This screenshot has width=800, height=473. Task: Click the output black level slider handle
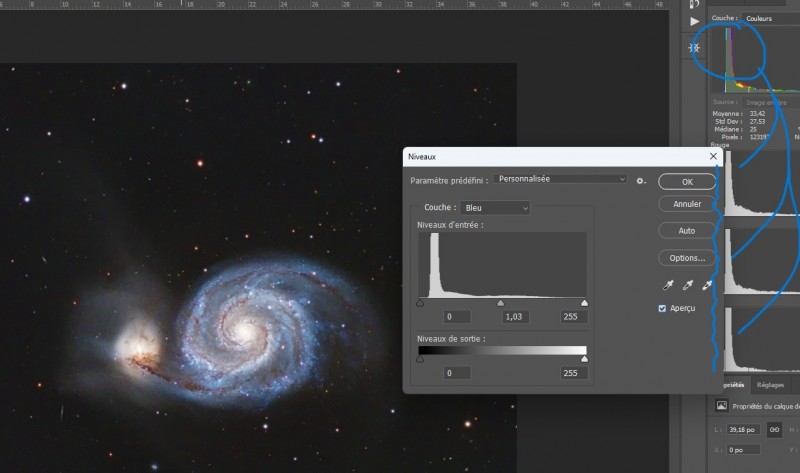[x=420, y=359]
